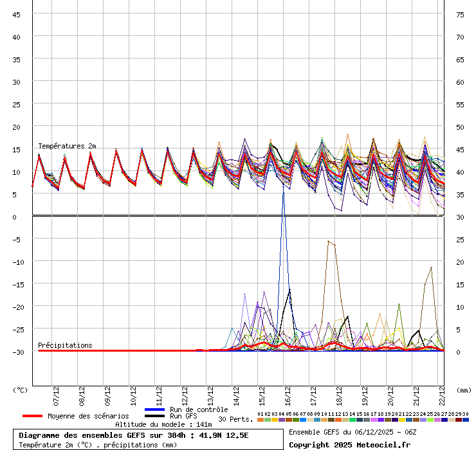476x450 pixels.
Task: Click the brown precipitation peak near 18/12
Action: pyautogui.click(x=328, y=242)
